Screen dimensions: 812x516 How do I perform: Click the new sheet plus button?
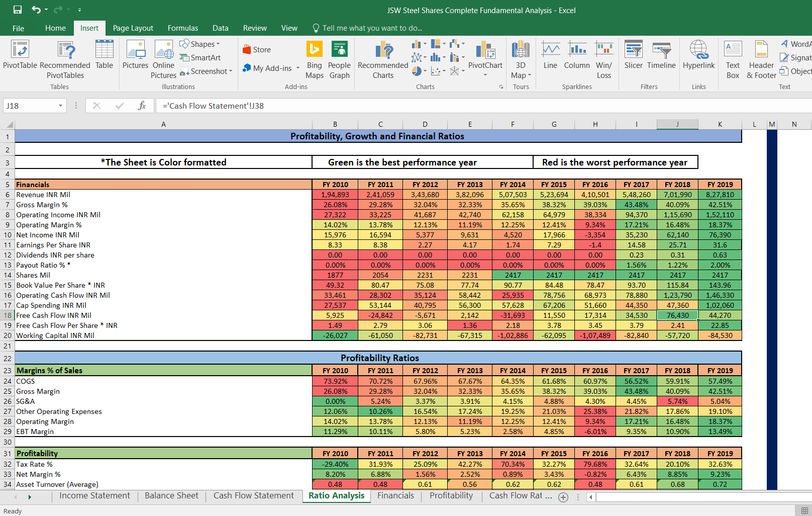point(563,497)
